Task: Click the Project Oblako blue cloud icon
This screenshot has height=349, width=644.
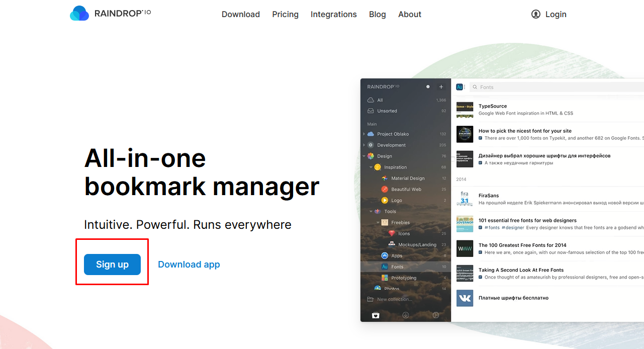Action: point(371,134)
